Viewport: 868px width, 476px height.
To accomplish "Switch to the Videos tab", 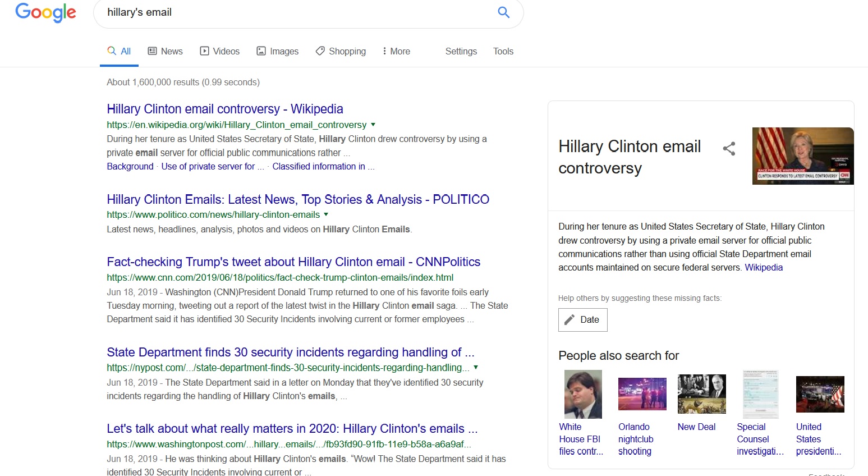I will (220, 51).
